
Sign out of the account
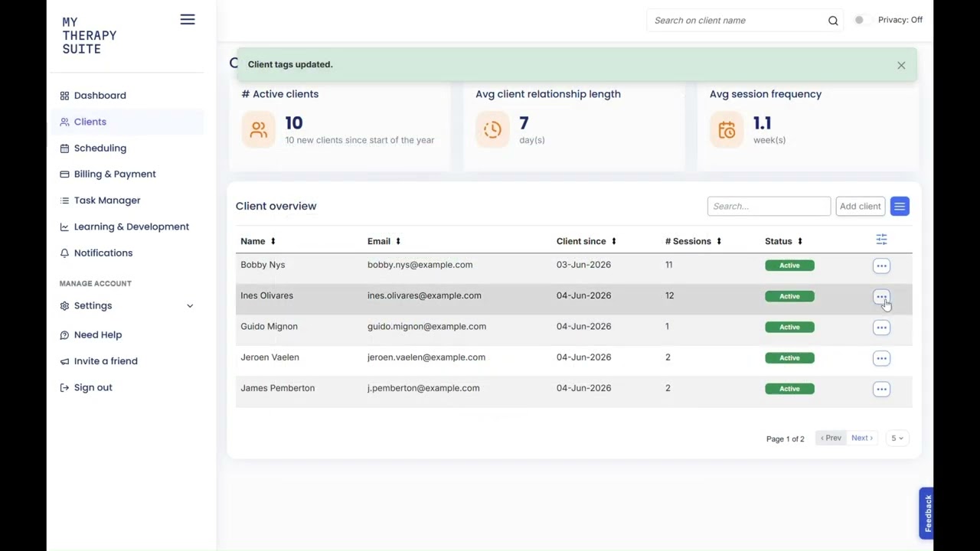[93, 387]
